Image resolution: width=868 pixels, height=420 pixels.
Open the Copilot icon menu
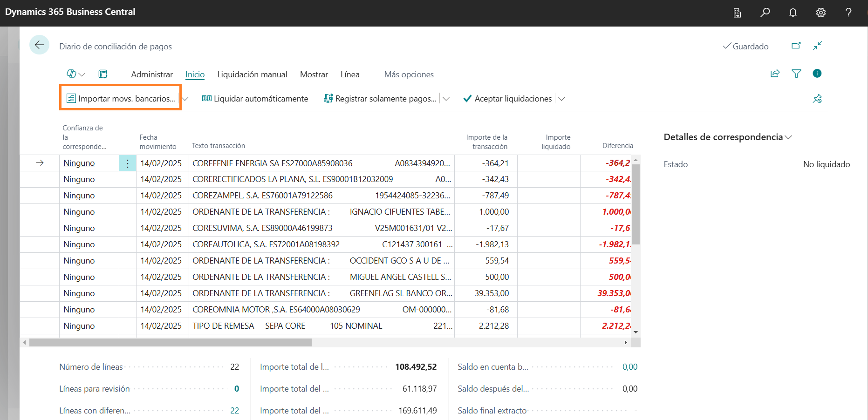tap(76, 74)
